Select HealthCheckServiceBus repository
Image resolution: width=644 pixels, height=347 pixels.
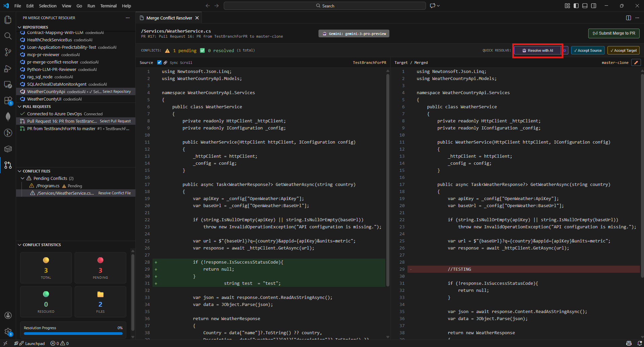(x=76, y=40)
